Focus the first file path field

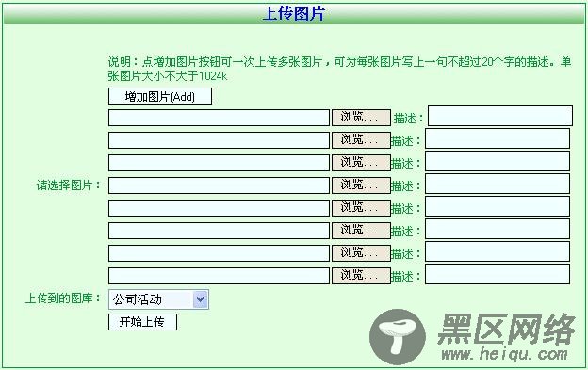click(x=219, y=118)
